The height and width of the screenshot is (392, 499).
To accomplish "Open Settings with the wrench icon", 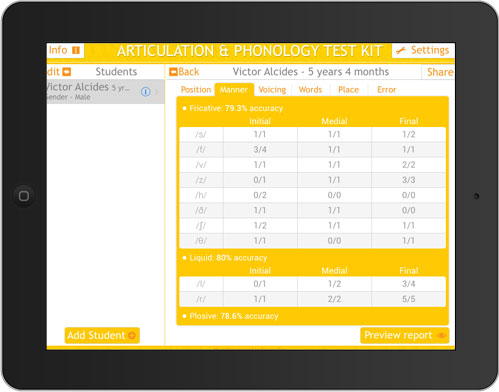I will pos(423,50).
